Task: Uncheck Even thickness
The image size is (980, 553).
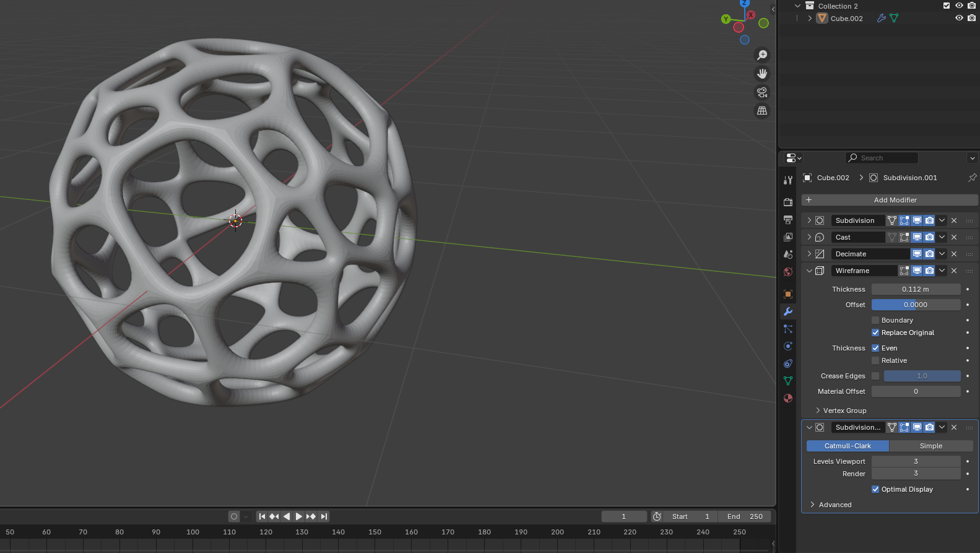Action: coord(875,348)
